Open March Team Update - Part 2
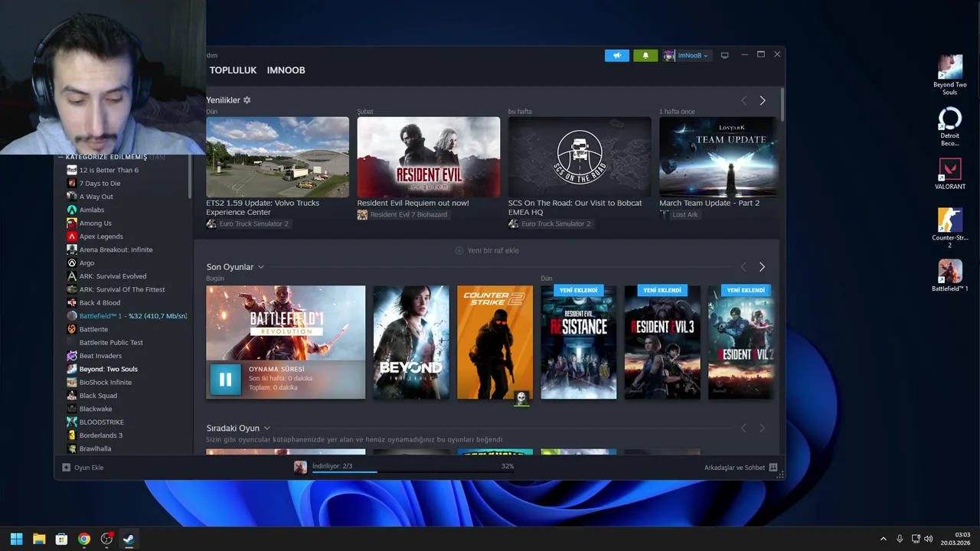 coord(709,203)
